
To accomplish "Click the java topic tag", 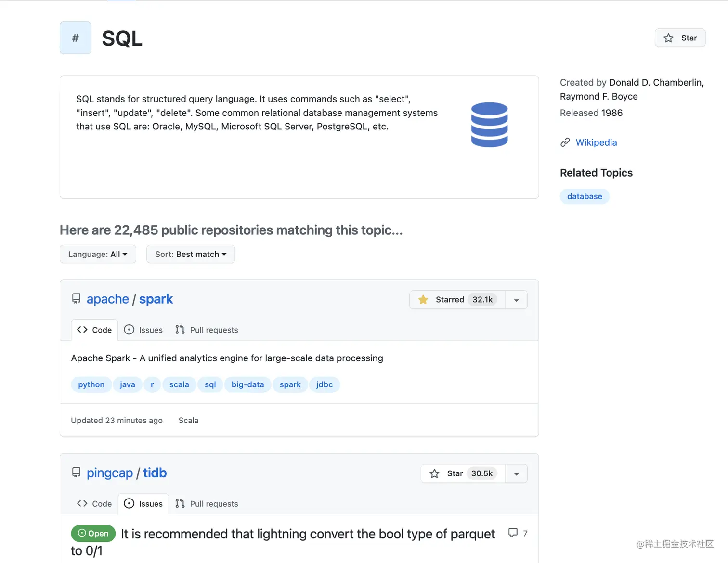I will point(127,384).
